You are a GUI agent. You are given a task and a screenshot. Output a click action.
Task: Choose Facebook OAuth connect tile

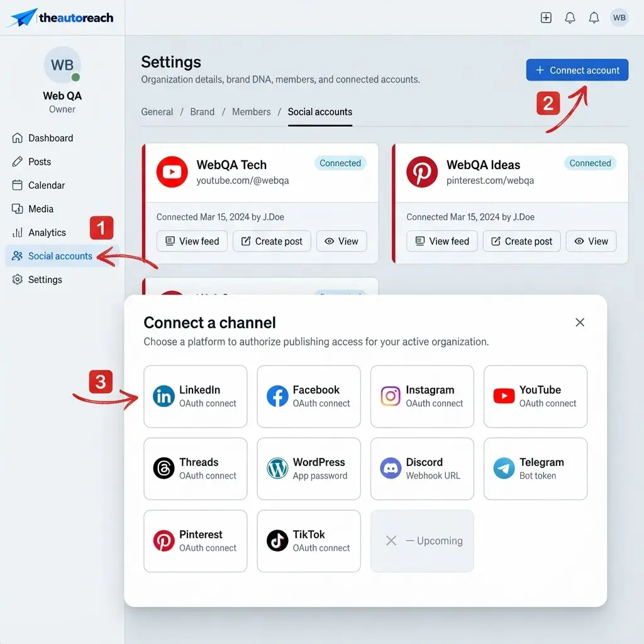pyautogui.click(x=309, y=396)
